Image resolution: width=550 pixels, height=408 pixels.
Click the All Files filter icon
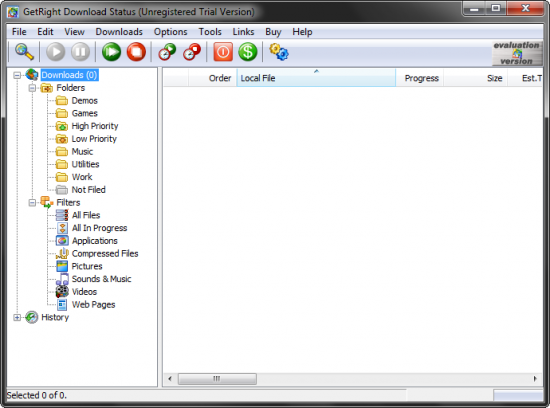tap(62, 215)
